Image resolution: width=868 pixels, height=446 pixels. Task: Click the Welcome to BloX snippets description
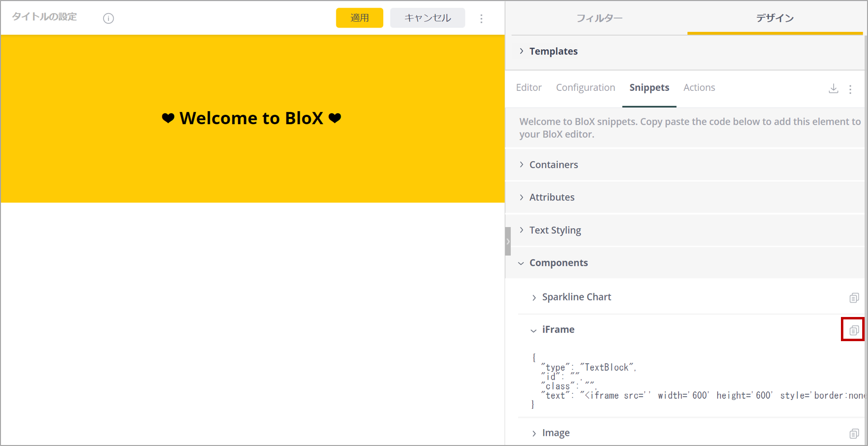click(690, 128)
